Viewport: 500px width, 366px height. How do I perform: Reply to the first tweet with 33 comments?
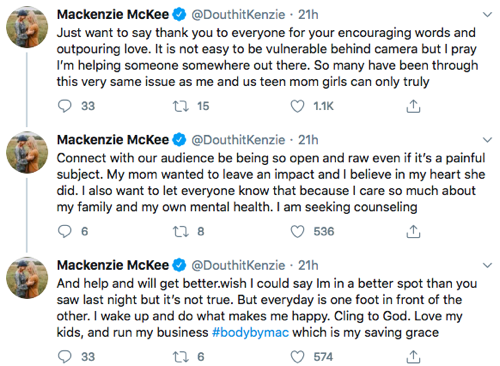coord(65,106)
